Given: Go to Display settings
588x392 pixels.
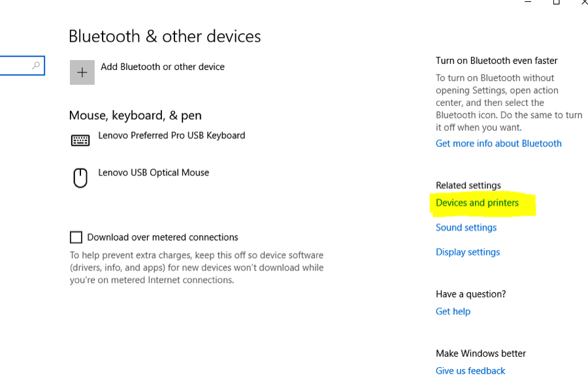Looking at the screenshot, I should point(468,252).
